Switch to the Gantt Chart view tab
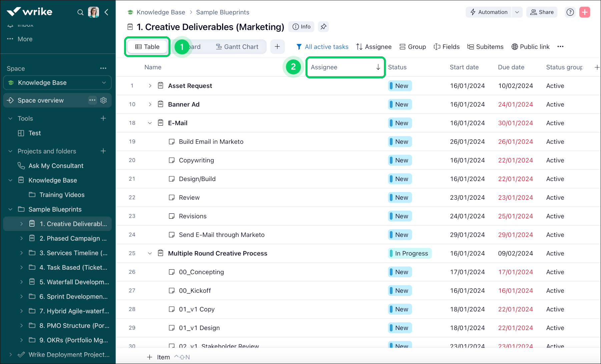Viewport: 601px width, 364px height. pos(237,47)
